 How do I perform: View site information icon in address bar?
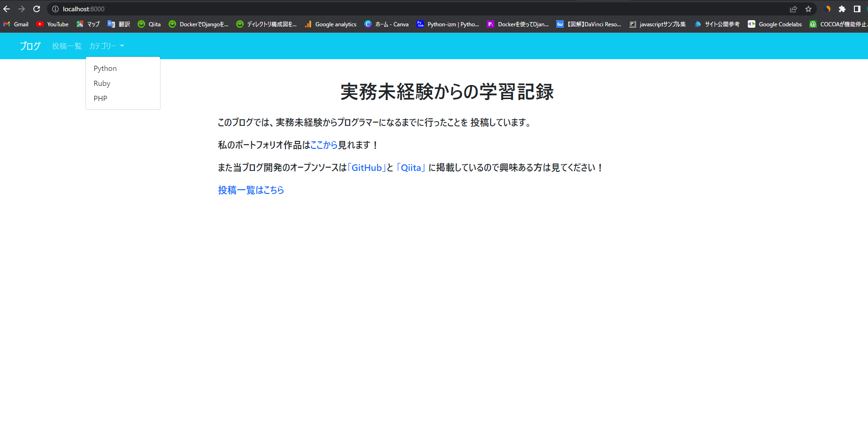tap(55, 9)
